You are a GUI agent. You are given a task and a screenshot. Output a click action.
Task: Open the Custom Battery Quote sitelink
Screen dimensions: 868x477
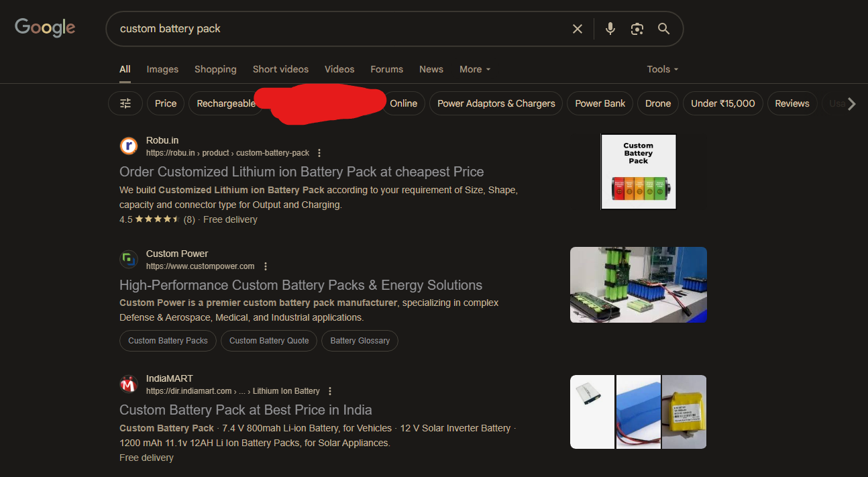coord(269,341)
